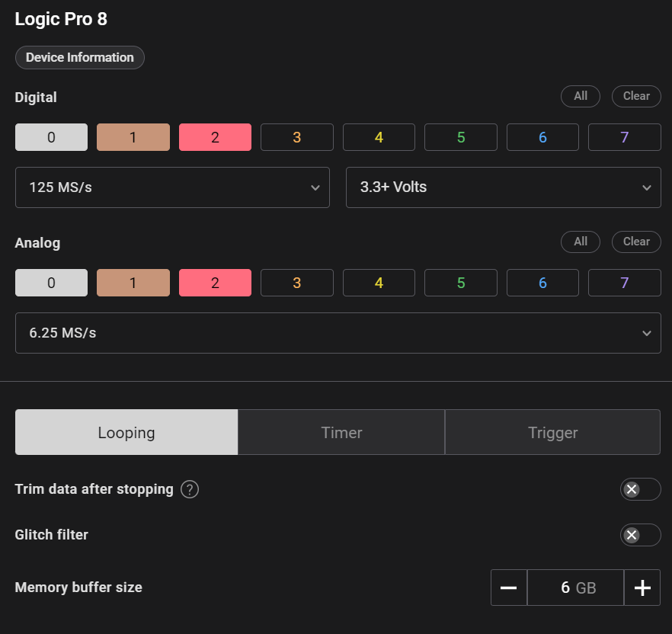672x634 pixels.
Task: Disable analog channel 2
Action: point(215,283)
